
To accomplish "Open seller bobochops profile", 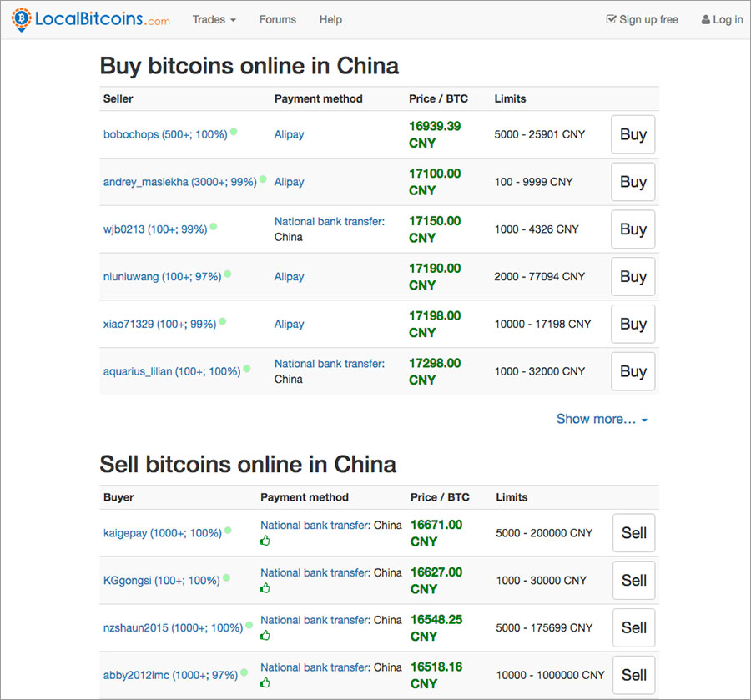I will pos(165,134).
